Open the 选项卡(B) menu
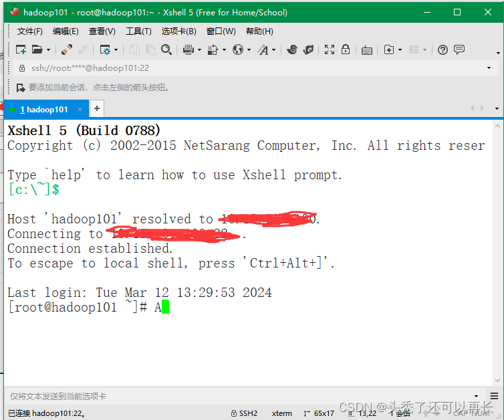This screenshot has width=504, height=420. click(178, 31)
